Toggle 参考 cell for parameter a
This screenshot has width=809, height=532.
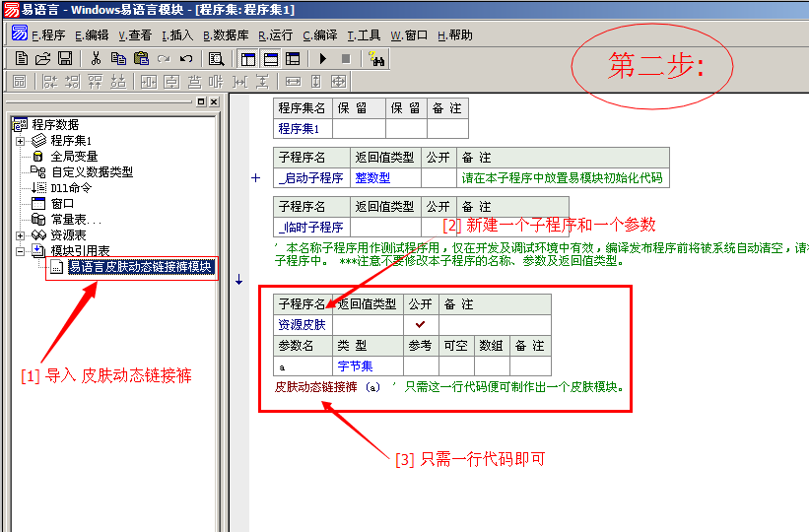(x=421, y=366)
